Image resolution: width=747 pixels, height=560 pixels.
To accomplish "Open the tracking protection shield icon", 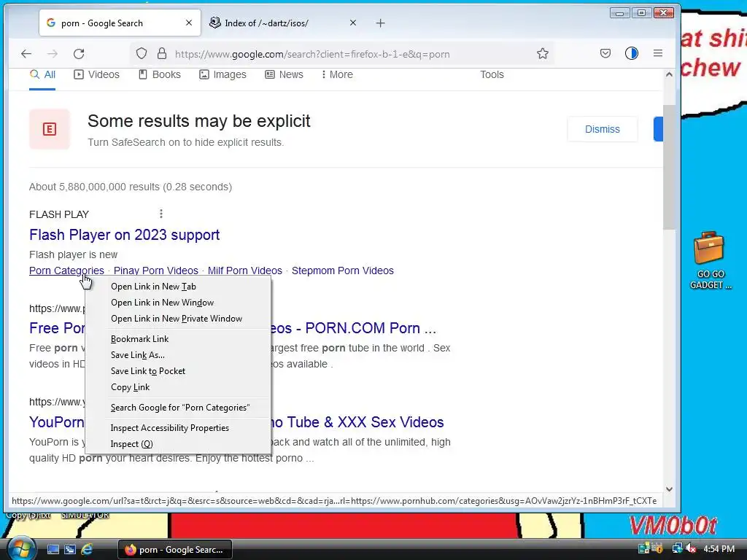I will coord(142,53).
